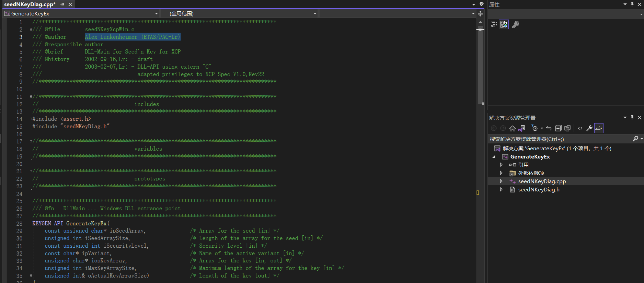
Task: Collapse the GenerateKeyEx project node
Action: pyautogui.click(x=494, y=157)
